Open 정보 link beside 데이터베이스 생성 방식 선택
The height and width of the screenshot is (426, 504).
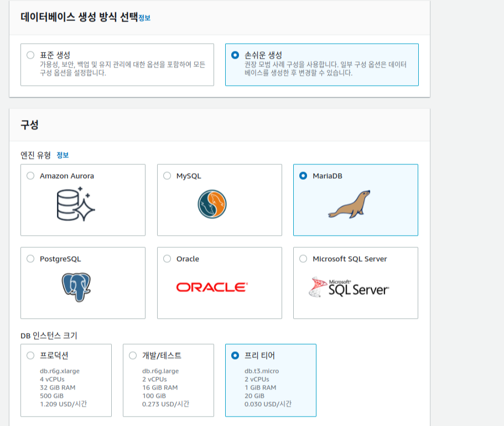click(x=144, y=18)
